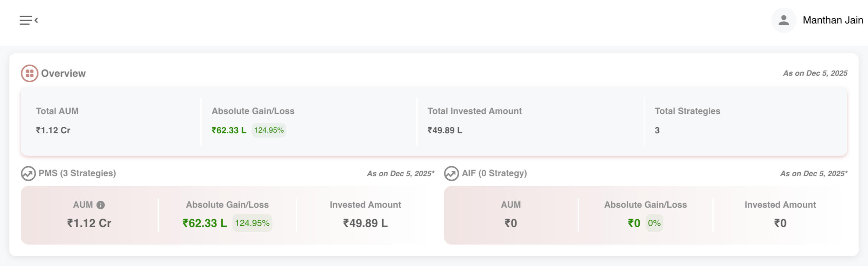Click the AUM info icon
The image size is (868, 266).
click(101, 205)
